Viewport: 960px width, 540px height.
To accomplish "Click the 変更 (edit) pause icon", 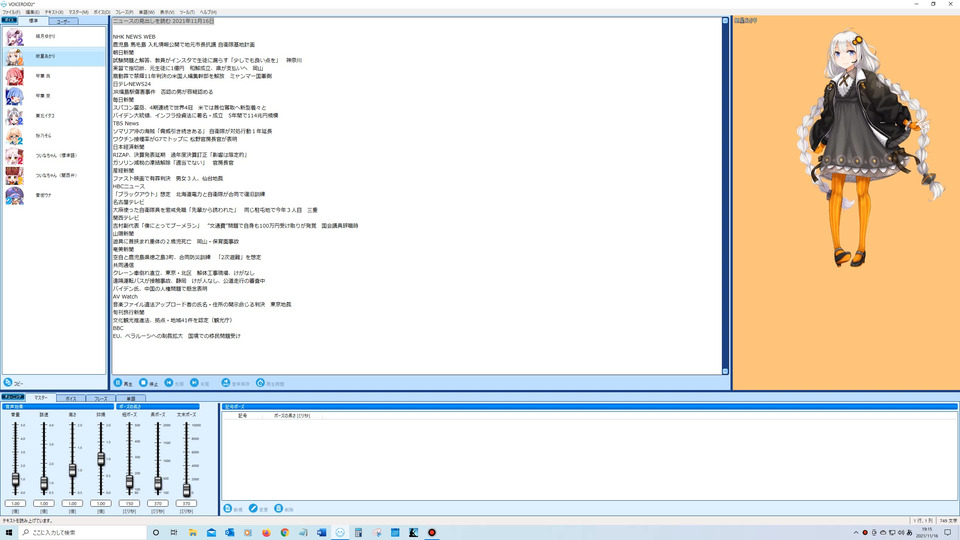I will pyautogui.click(x=253, y=508).
